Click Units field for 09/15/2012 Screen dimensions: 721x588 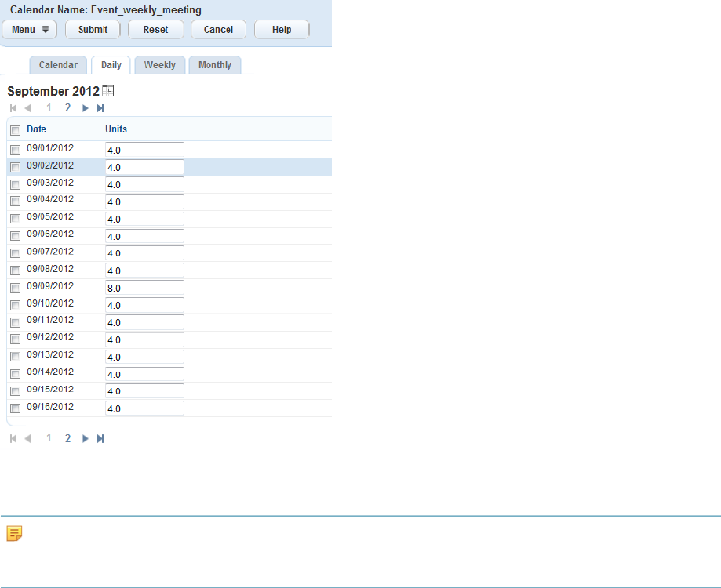144,391
